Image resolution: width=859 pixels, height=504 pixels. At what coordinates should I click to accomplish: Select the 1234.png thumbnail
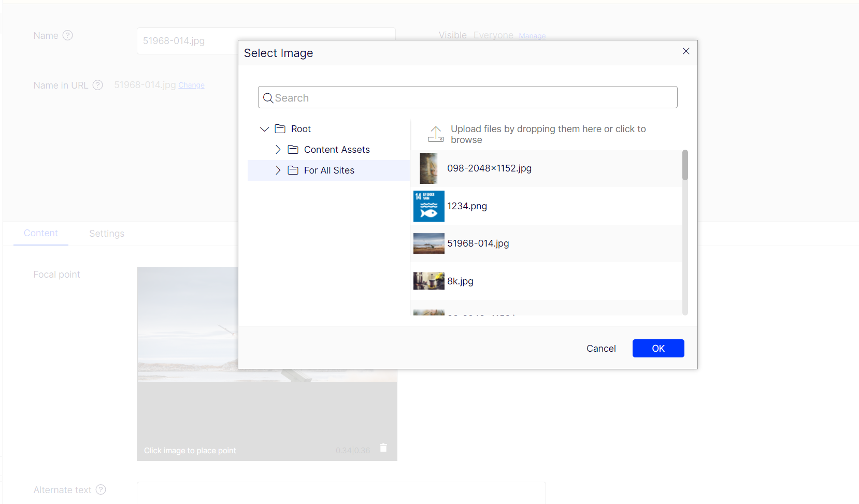point(429,206)
